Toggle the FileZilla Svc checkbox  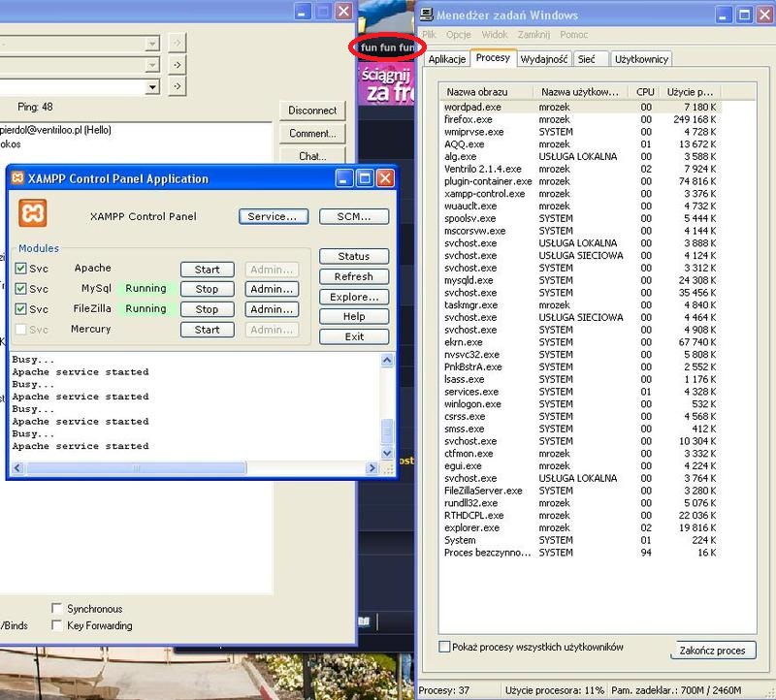click(20, 309)
